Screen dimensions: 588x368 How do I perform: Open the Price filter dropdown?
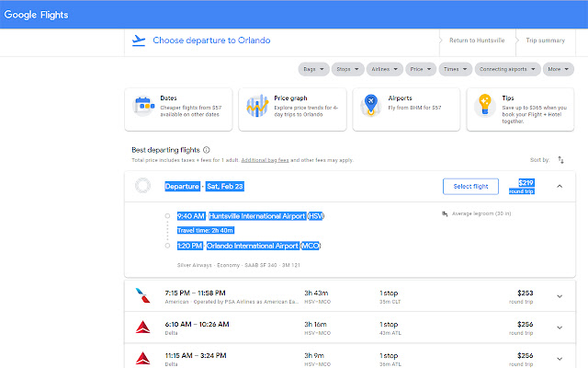pyautogui.click(x=421, y=69)
